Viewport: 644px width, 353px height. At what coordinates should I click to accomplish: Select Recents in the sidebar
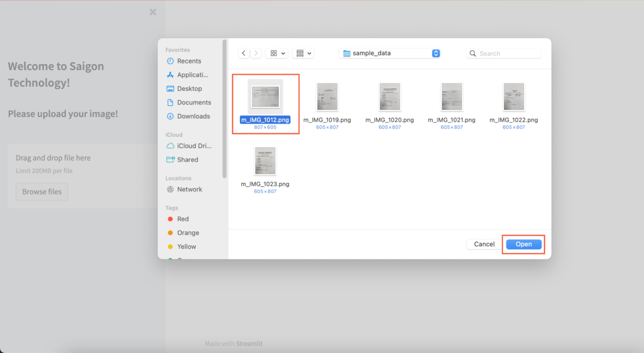189,61
